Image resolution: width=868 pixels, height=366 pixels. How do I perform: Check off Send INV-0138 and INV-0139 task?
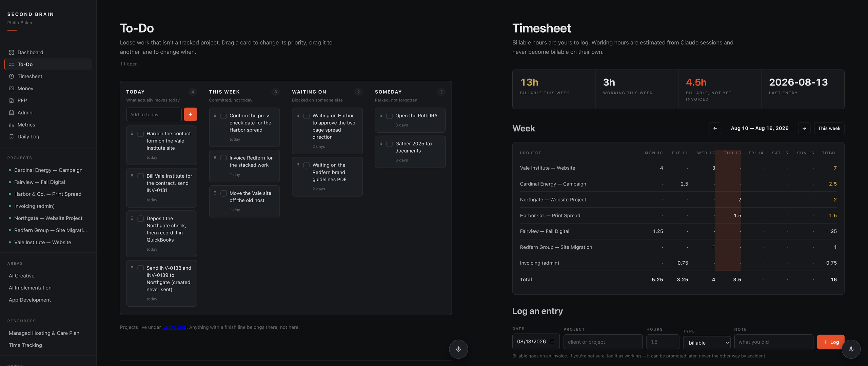(x=140, y=268)
